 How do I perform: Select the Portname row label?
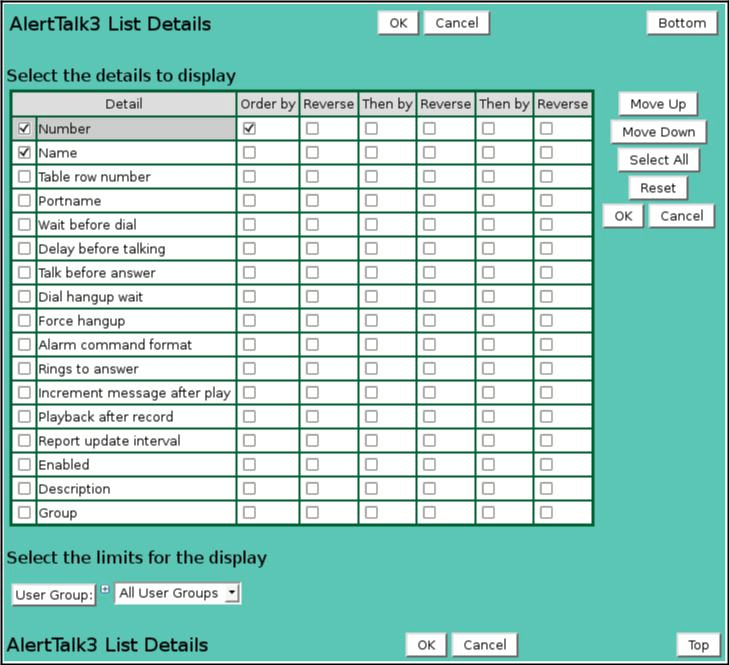point(70,201)
